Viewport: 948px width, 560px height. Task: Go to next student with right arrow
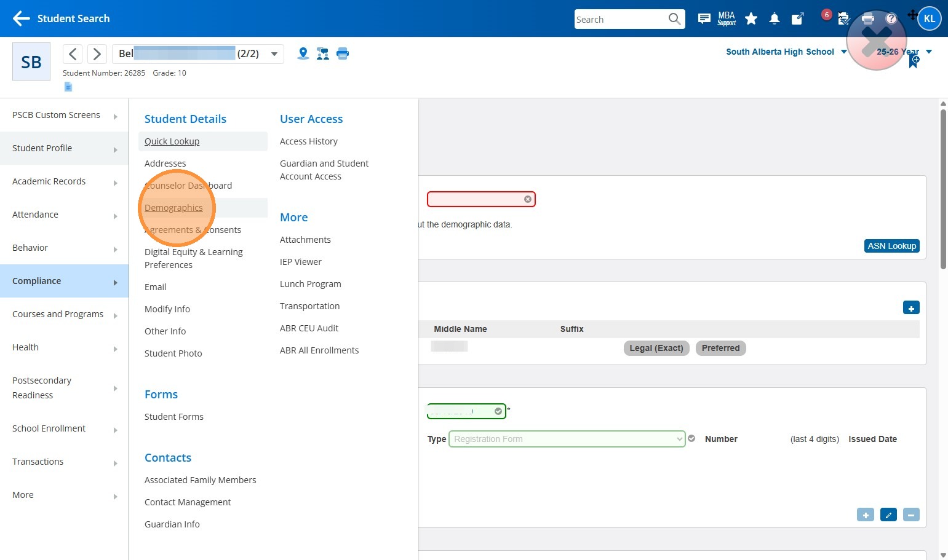pyautogui.click(x=97, y=54)
